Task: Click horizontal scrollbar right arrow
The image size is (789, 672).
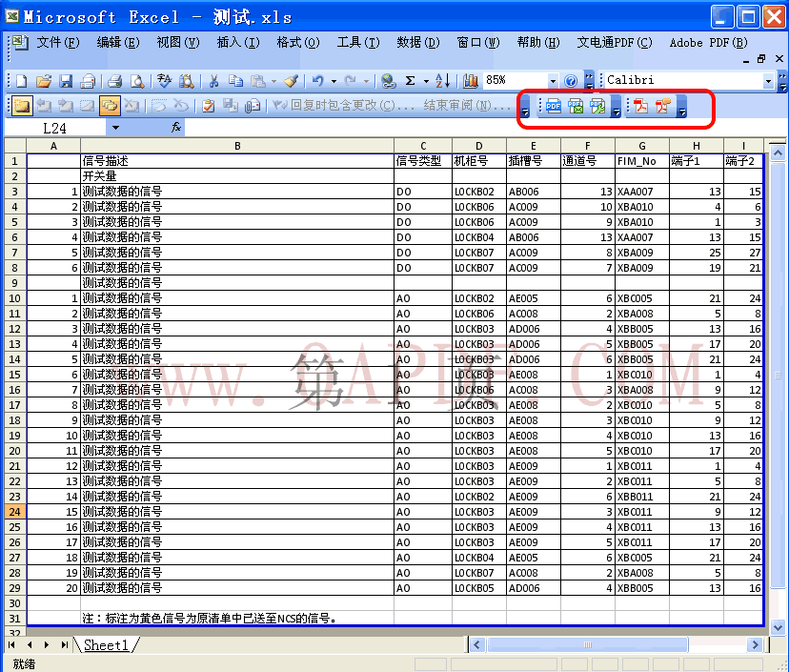Action: click(x=755, y=644)
